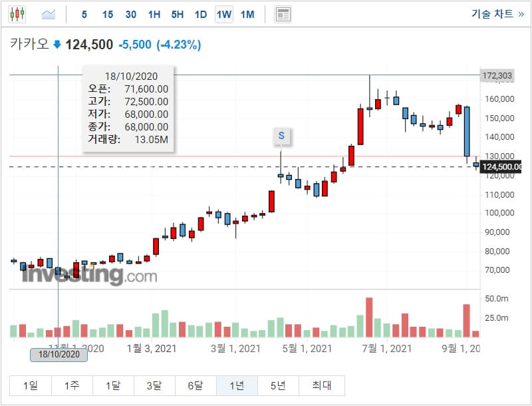This screenshot has height=406, width=532.
Task: Click the 124,500 current price text
Action: (89, 45)
